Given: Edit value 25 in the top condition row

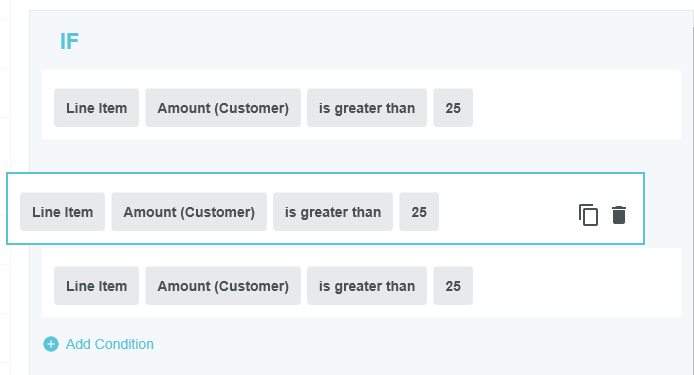Looking at the screenshot, I should 453,108.
